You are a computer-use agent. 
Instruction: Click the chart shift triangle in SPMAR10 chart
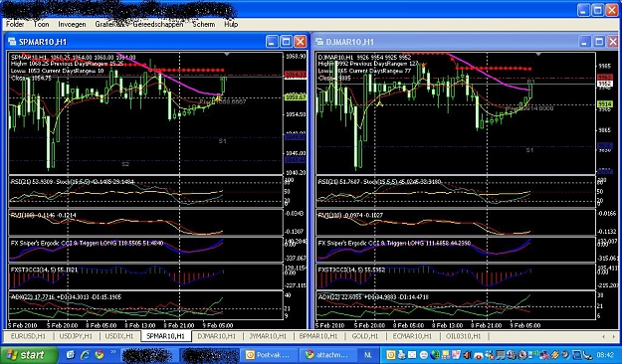227,54
